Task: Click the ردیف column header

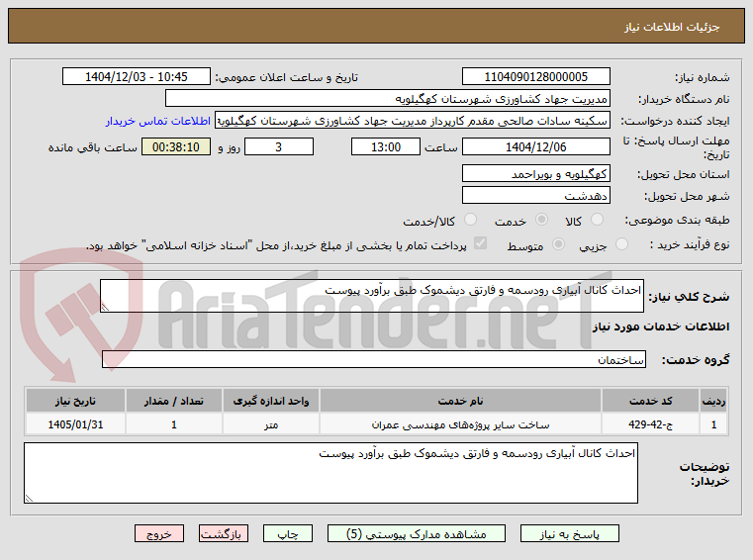Action: point(713,401)
